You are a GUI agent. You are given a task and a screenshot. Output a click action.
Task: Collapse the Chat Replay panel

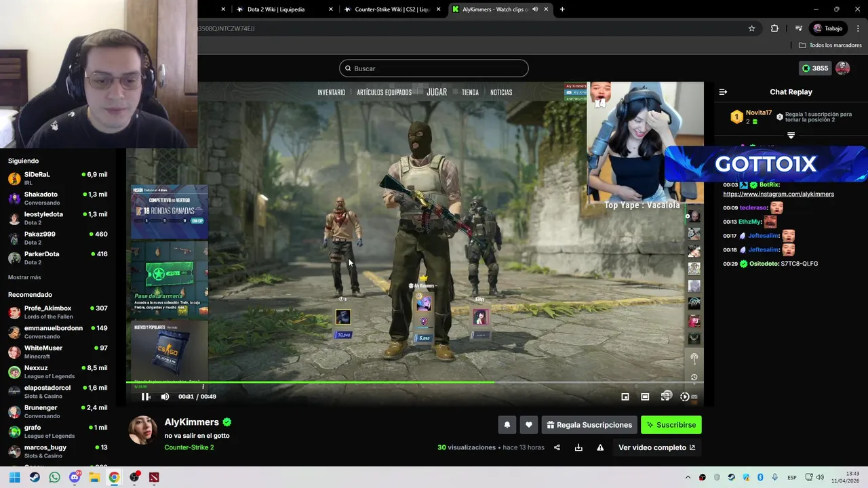tap(723, 91)
